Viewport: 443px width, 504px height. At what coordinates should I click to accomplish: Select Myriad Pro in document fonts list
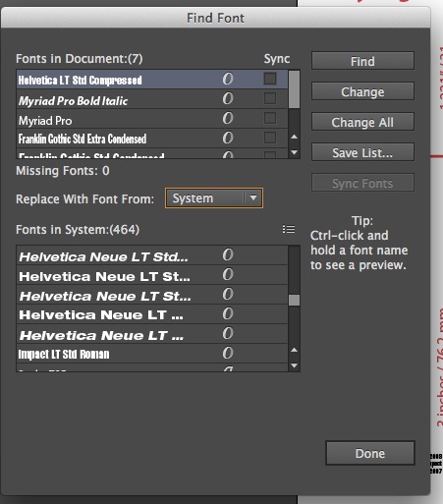click(152, 119)
